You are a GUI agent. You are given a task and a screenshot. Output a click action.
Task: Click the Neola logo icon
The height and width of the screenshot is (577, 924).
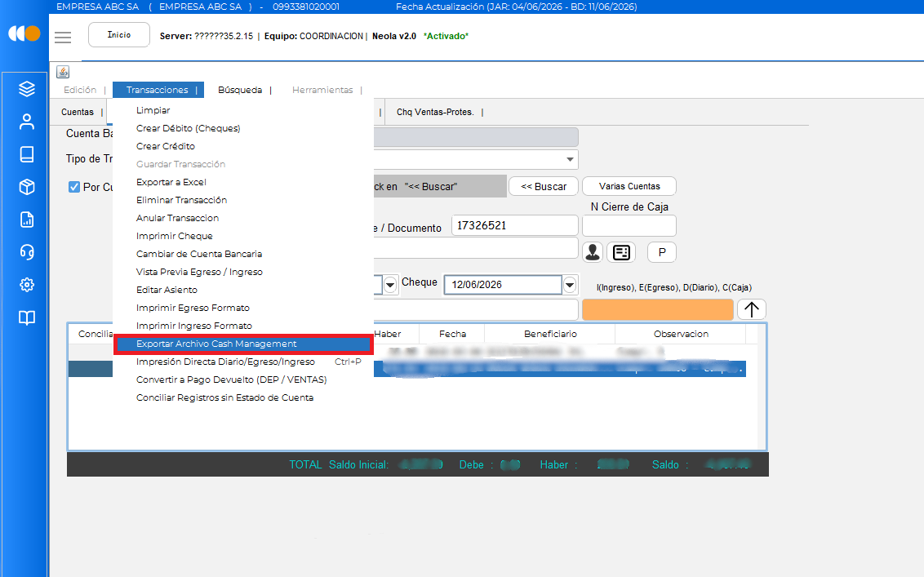(24, 33)
